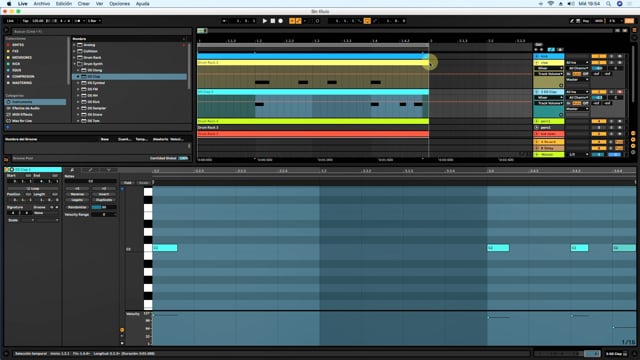
Task: Click the red Drum Rack 2 clip
Action: 313,134
